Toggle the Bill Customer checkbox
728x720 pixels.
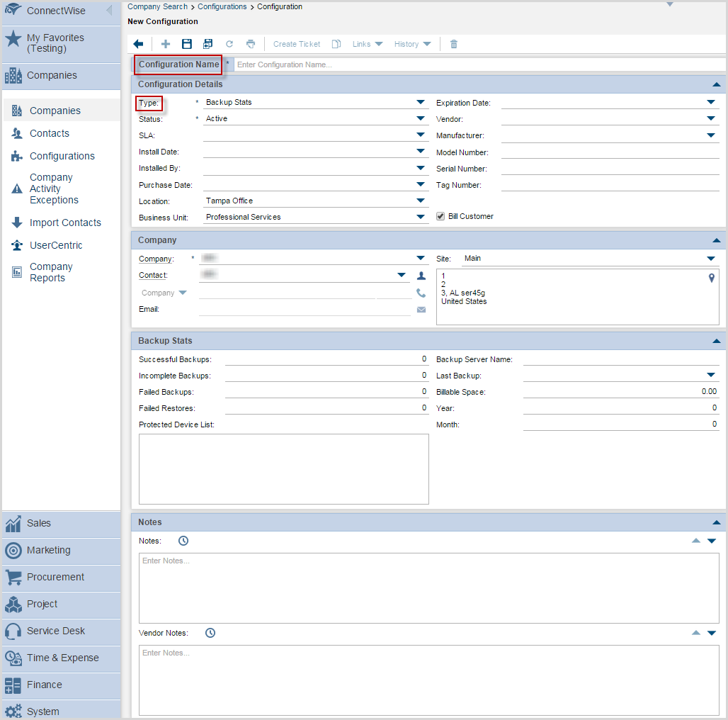[x=440, y=216]
